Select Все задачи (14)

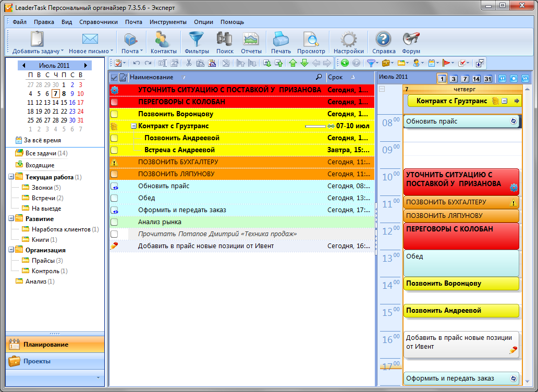(x=42, y=153)
